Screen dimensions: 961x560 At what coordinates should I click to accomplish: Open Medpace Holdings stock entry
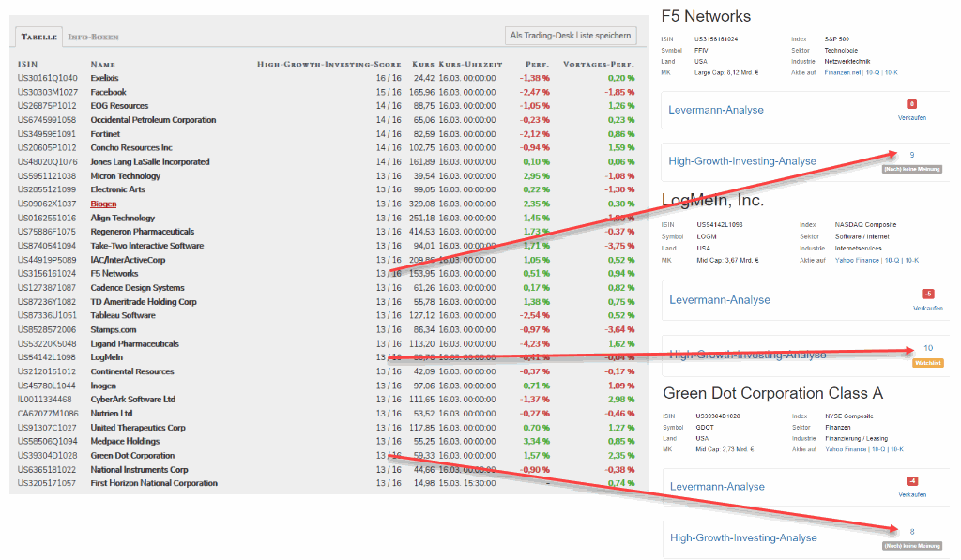pos(125,441)
